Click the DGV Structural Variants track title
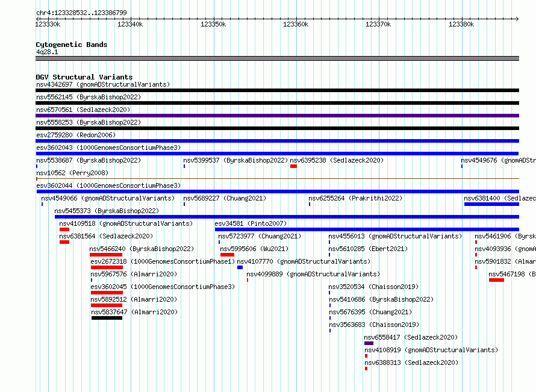 coord(84,77)
